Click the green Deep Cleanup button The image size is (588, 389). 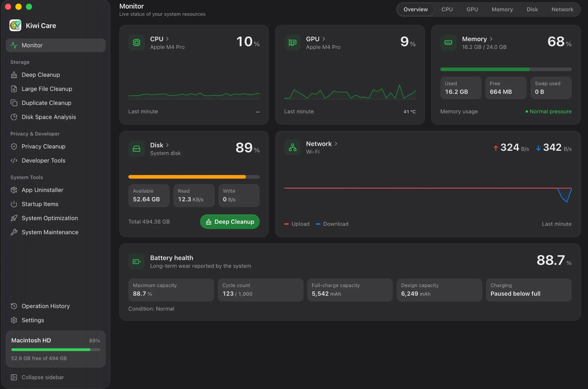coord(230,222)
